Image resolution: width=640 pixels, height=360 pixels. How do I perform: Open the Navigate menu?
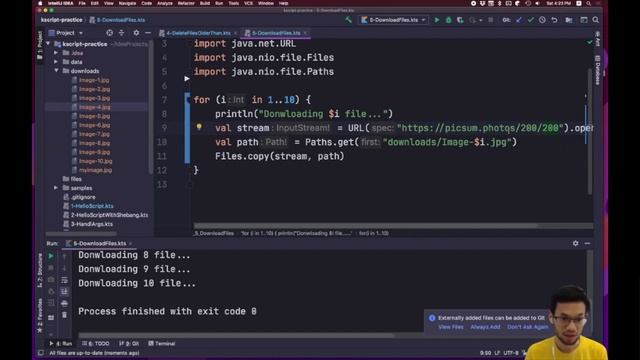pyautogui.click(x=127, y=3)
